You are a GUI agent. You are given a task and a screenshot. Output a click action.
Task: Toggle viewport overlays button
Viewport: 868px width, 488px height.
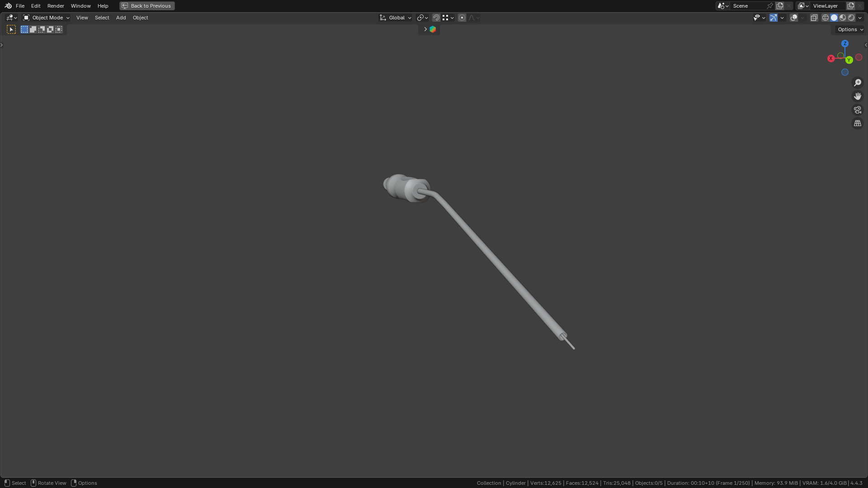coord(794,18)
